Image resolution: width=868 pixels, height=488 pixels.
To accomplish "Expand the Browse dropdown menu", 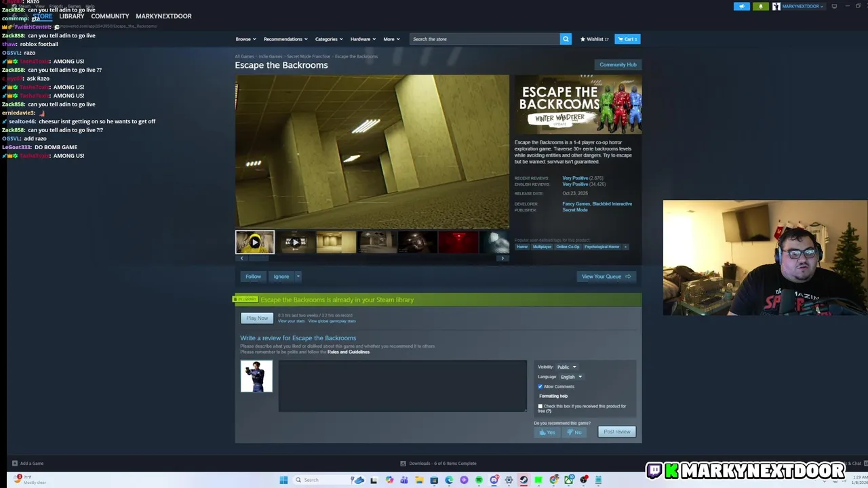I will (x=245, y=39).
